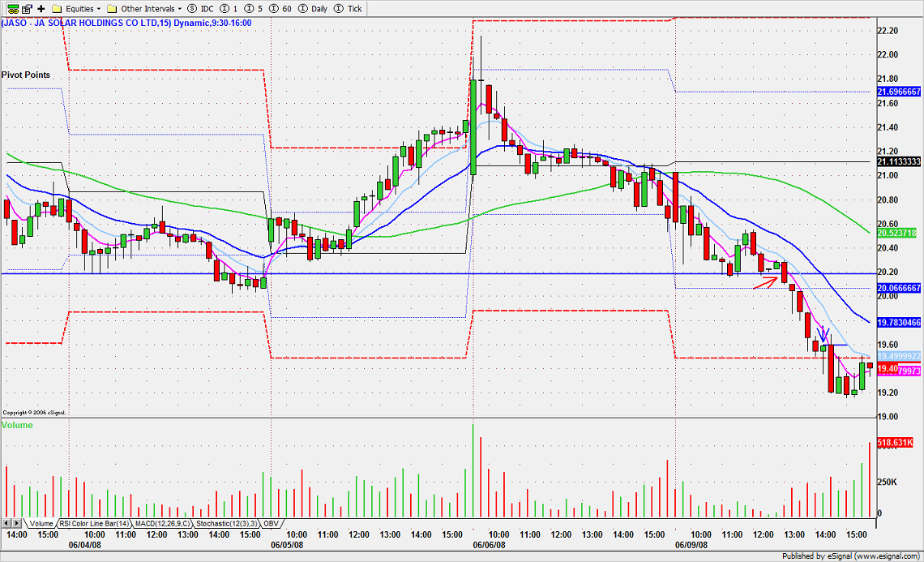
Task: Click the 19.00 price axis label
Action: [x=888, y=417]
